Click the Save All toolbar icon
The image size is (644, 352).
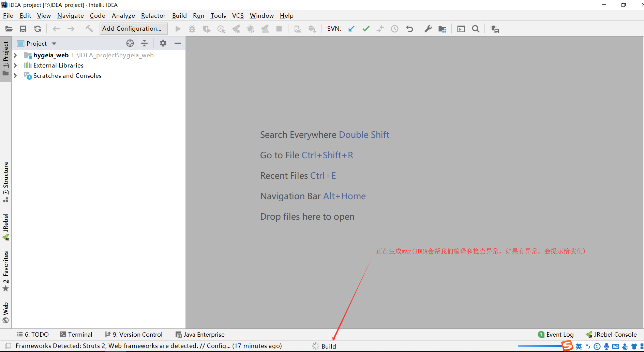23,29
